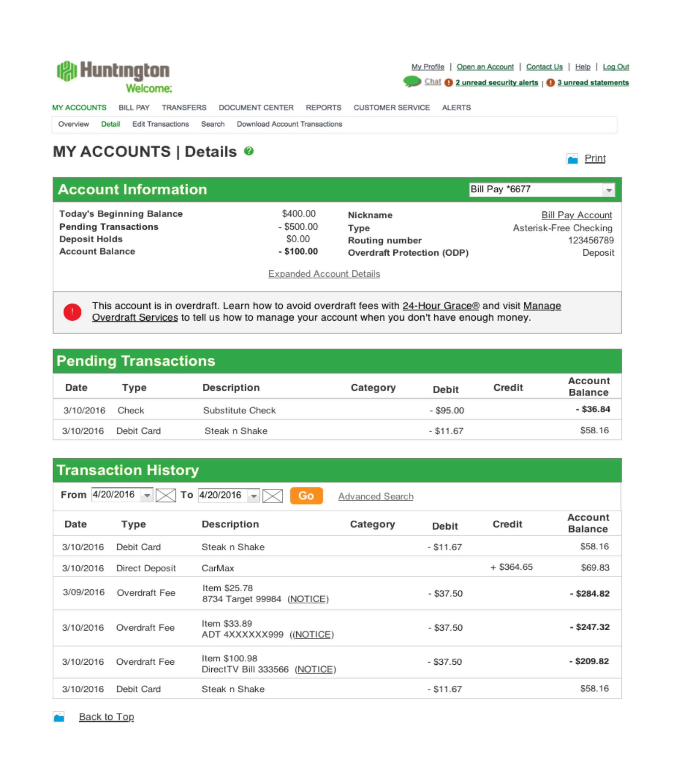Viewport: 681px width, 784px height.
Task: Click the Advanced Search link
Action: point(375,496)
